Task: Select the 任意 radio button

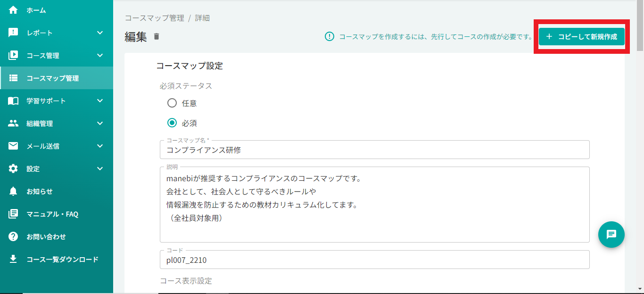Action: (x=172, y=103)
